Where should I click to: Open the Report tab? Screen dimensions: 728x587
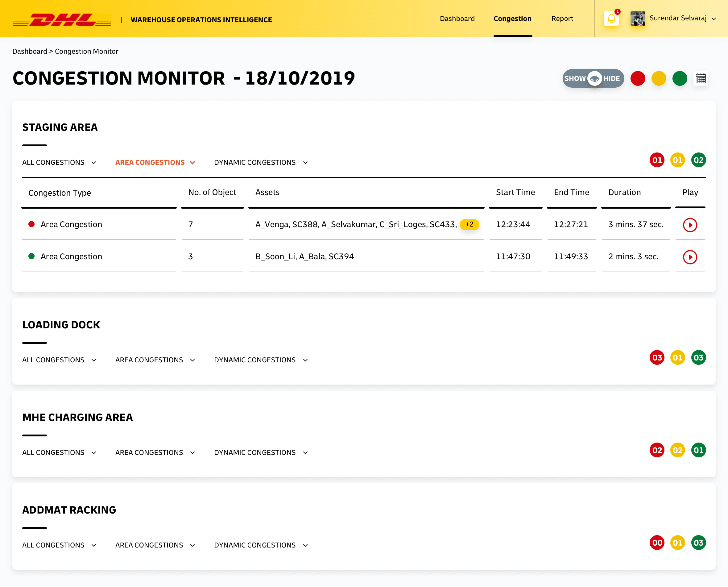point(562,19)
